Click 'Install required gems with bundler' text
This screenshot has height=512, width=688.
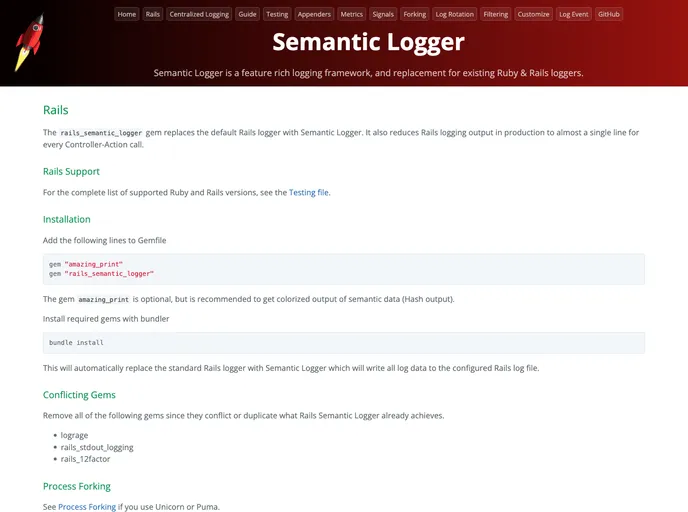[106, 319]
